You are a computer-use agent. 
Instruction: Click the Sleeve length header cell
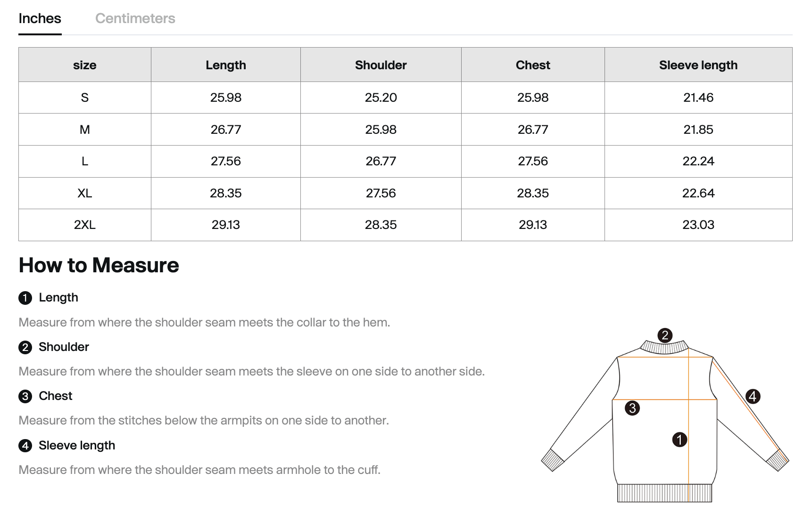[698, 65]
